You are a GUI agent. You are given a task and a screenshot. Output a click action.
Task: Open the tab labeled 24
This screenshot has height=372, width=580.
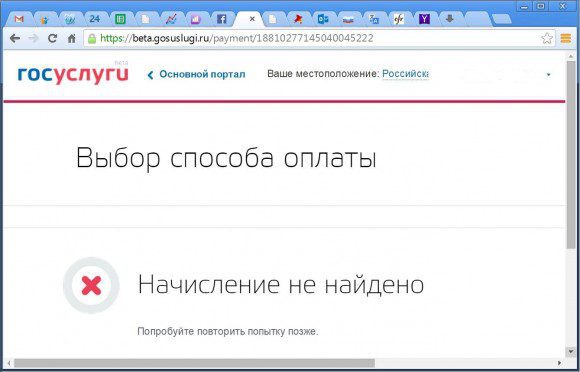(x=95, y=19)
